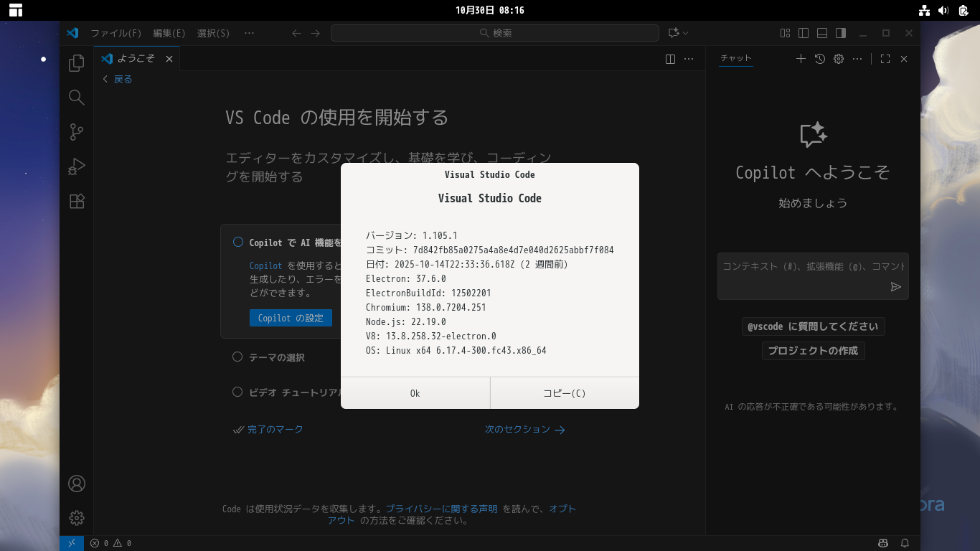Image resolution: width=980 pixels, height=551 pixels.
Task: Check the テーマの選択 step circle
Action: pyautogui.click(x=237, y=357)
